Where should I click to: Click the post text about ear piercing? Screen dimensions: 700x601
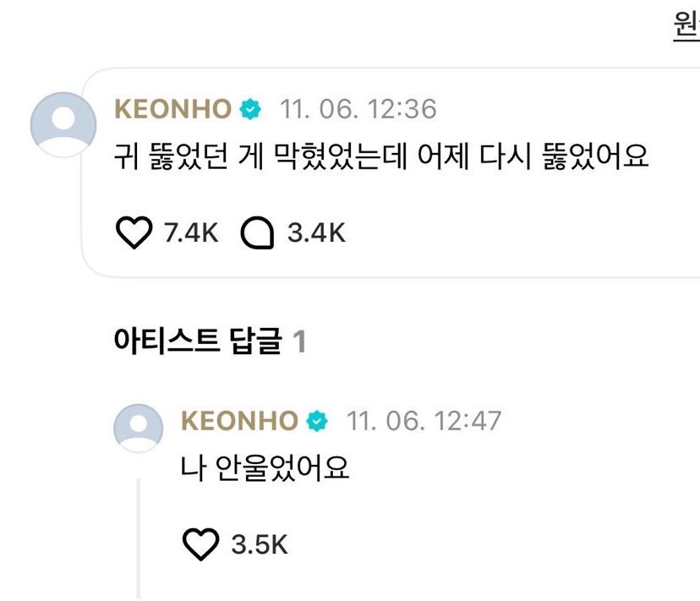click(x=380, y=156)
